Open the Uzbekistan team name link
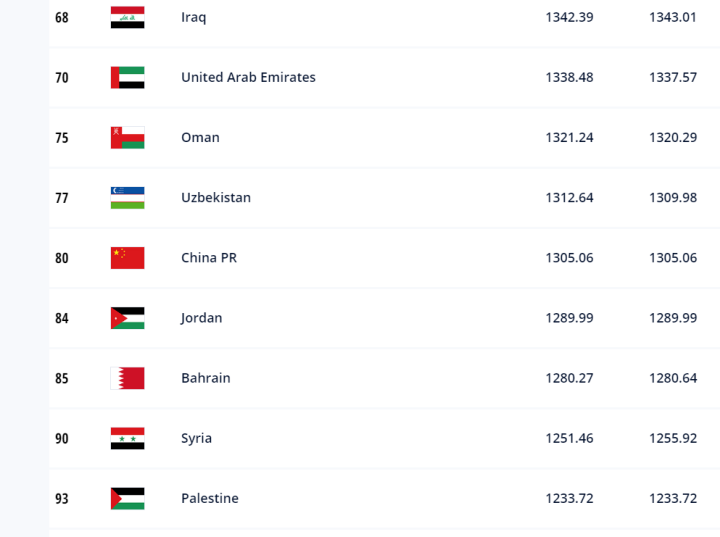Screen dimensions: 720x537 click(216, 197)
